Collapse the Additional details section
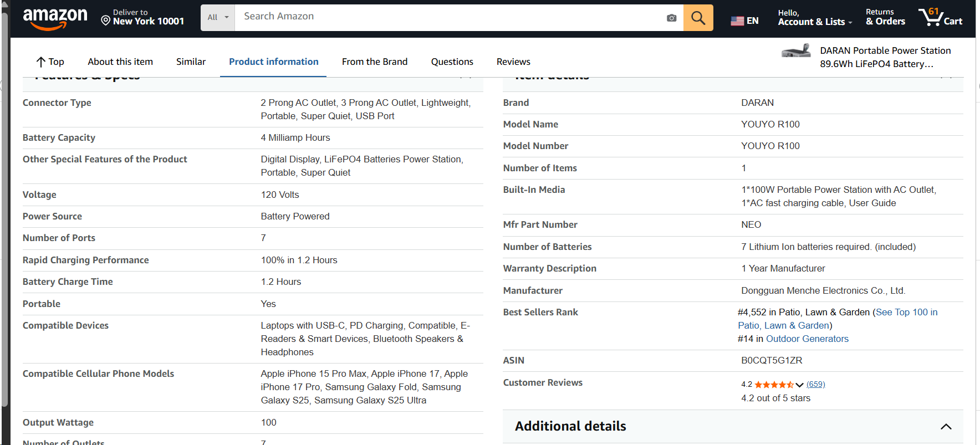980x445 pixels. pyautogui.click(x=946, y=426)
